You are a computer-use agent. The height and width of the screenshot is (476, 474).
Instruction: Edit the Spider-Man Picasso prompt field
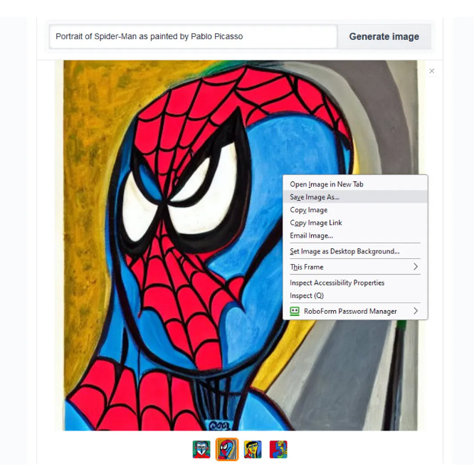(x=194, y=36)
